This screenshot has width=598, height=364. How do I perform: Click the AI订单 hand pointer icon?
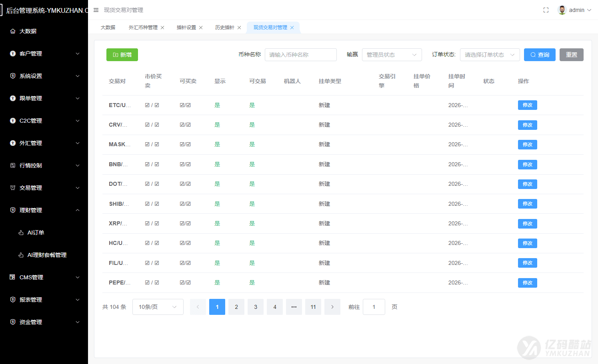(21, 233)
